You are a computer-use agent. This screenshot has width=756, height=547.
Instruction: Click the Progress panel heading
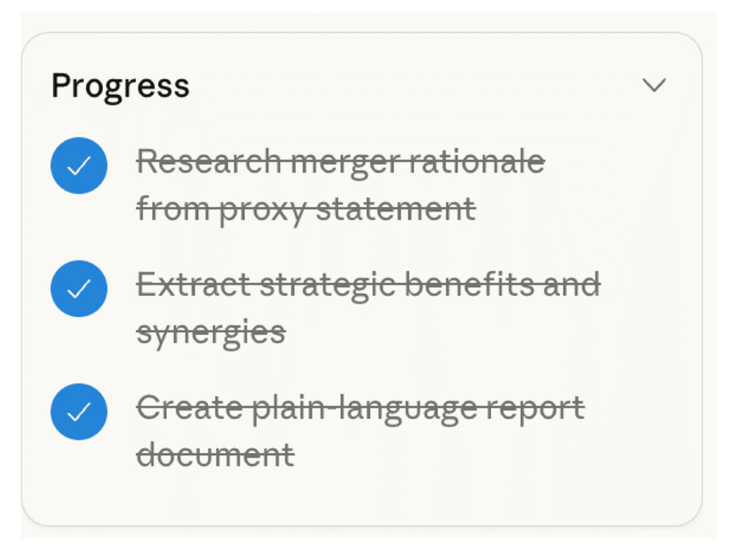[120, 86]
